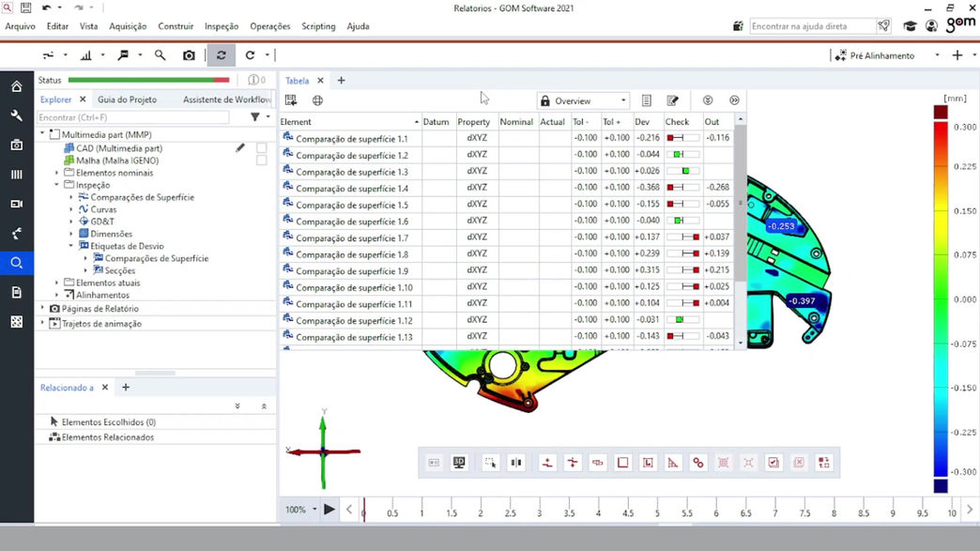Switch to Assistente de Workflow tab
The width and height of the screenshot is (980, 551).
pyautogui.click(x=227, y=99)
